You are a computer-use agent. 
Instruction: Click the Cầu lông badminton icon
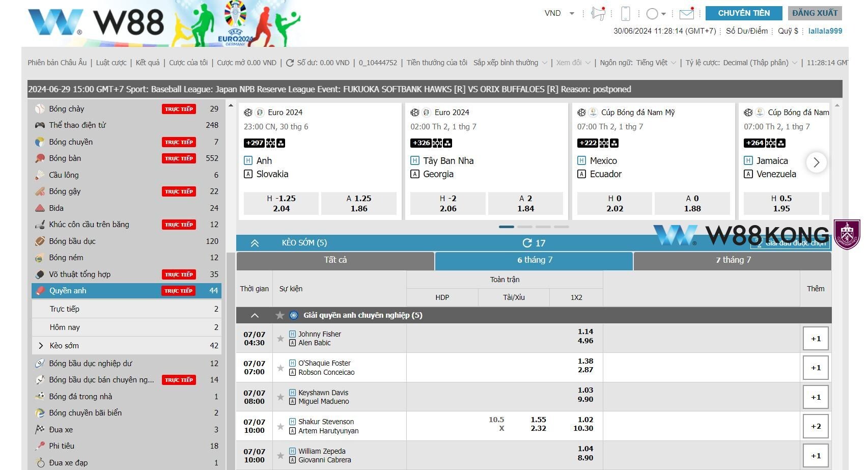[x=40, y=175]
